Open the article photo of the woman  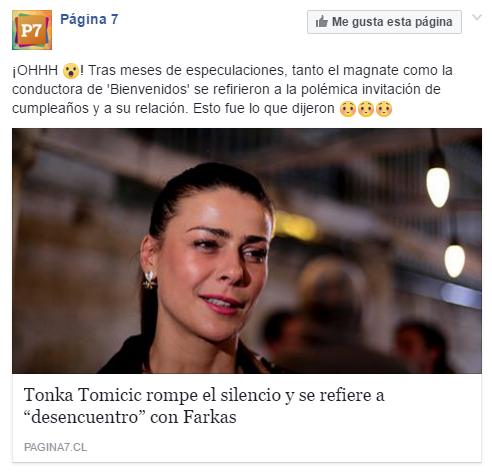247,251
